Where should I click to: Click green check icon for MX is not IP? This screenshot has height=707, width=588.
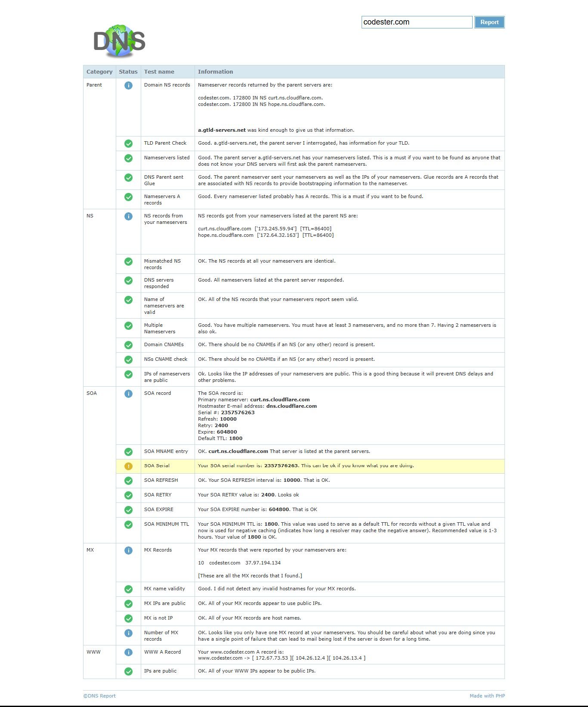128,618
